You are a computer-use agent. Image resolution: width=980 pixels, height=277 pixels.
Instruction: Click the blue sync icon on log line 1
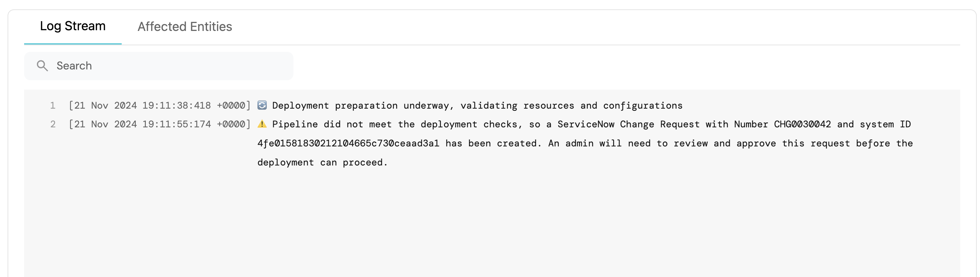(x=262, y=105)
